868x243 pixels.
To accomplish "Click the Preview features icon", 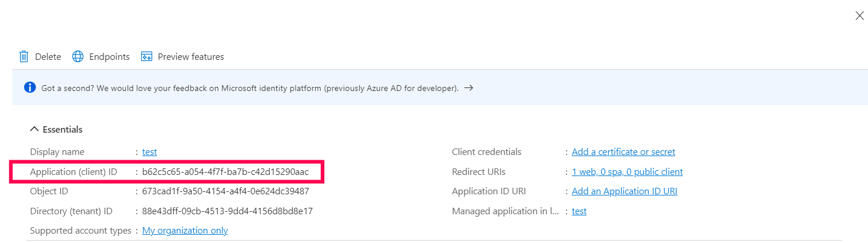I will (x=146, y=57).
